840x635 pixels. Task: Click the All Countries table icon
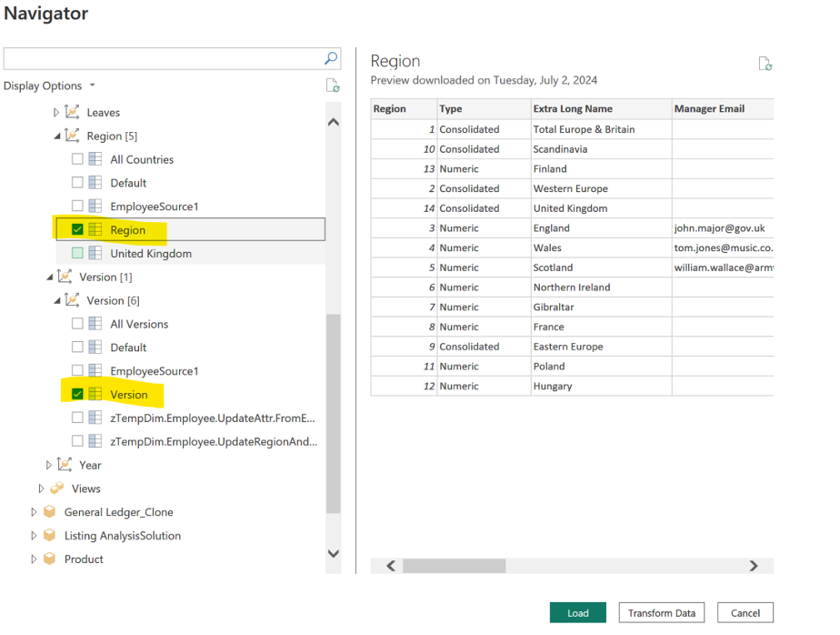(x=95, y=159)
